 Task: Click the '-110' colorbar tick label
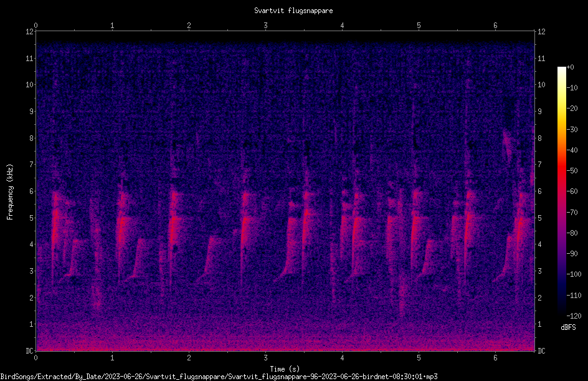tap(574, 296)
